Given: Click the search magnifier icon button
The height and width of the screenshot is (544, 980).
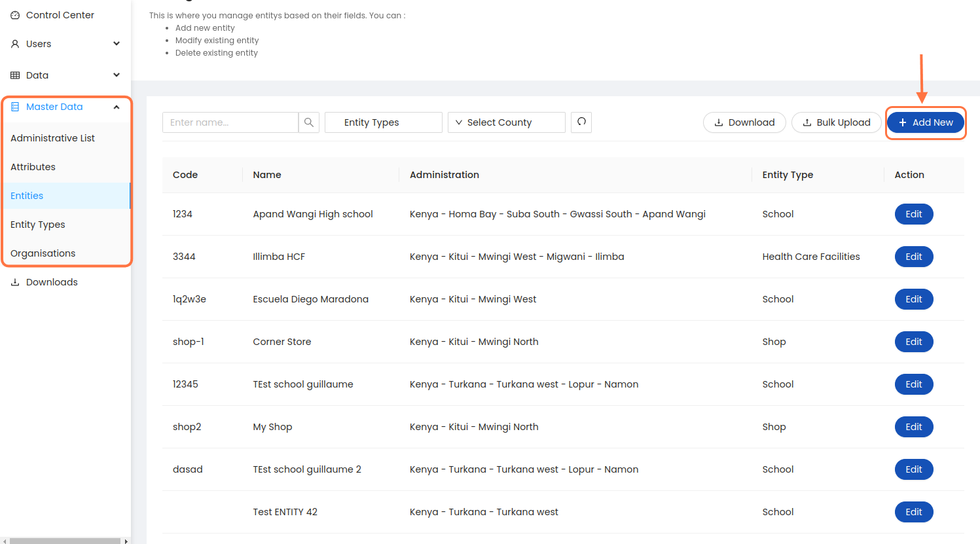Looking at the screenshot, I should tap(309, 122).
